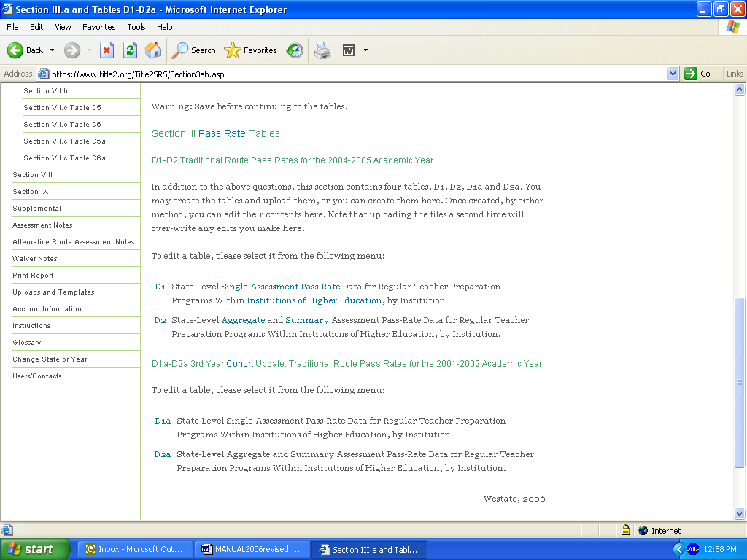Open the Tools menu

click(136, 27)
